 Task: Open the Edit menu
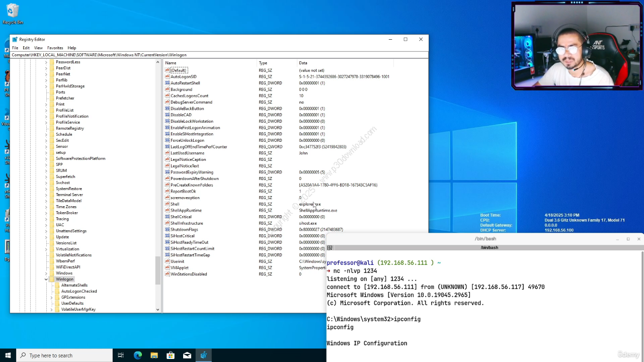[26, 48]
